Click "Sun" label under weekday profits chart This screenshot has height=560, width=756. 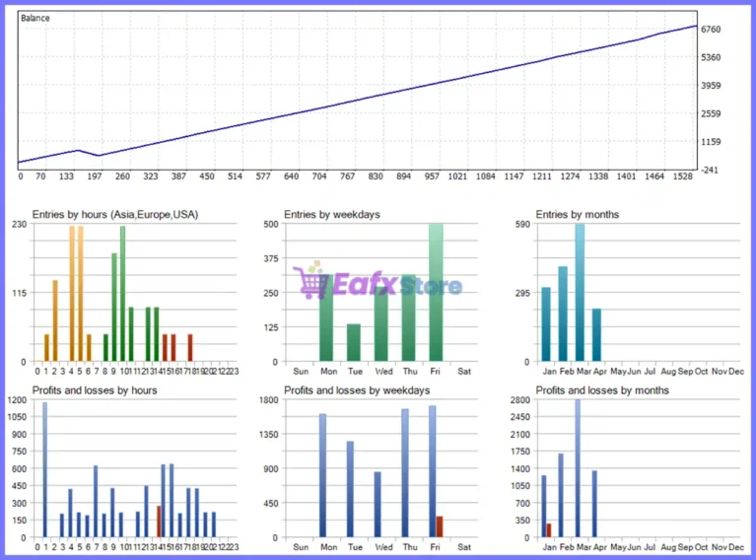point(301,547)
